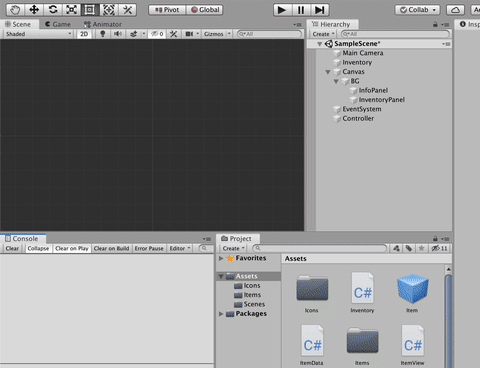Collapse the SampleScene tree
The width and height of the screenshot is (480, 368).
[319, 44]
